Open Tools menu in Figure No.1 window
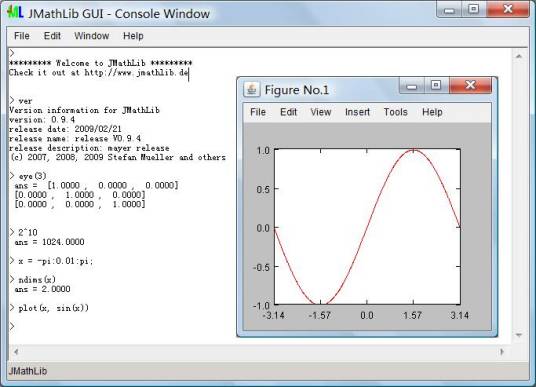The image size is (536, 387). pyautogui.click(x=396, y=112)
